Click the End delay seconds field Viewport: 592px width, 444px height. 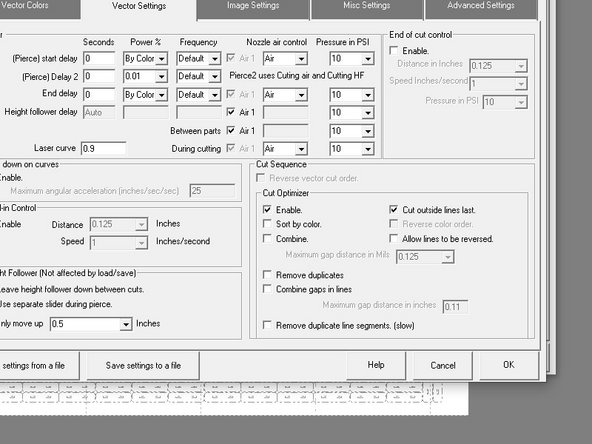[x=99, y=94]
